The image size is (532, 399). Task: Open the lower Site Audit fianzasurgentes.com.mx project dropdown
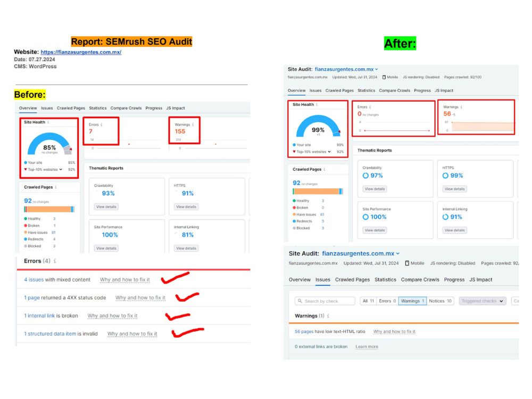pyautogui.click(x=361, y=253)
